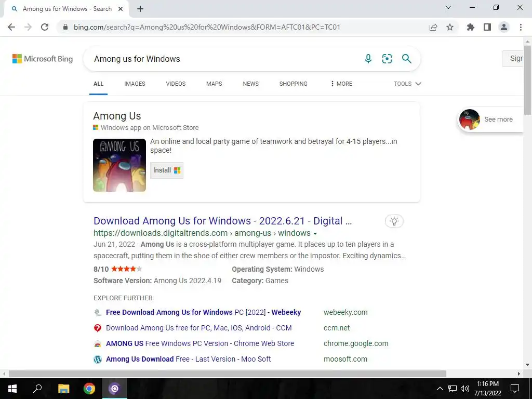The height and width of the screenshot is (399, 532).
Task: Click See more with Among Us avatar
Action: tap(490, 119)
